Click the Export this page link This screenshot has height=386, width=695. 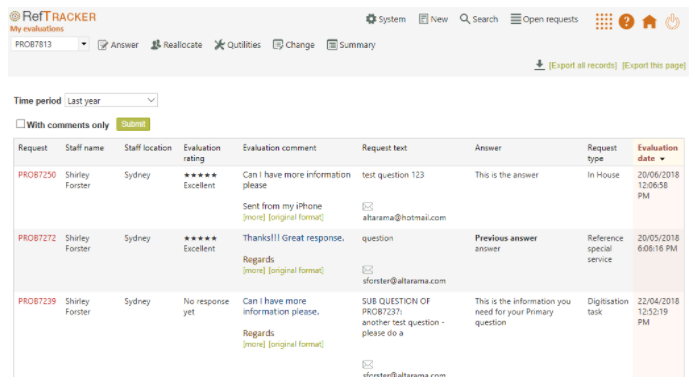[654, 66]
